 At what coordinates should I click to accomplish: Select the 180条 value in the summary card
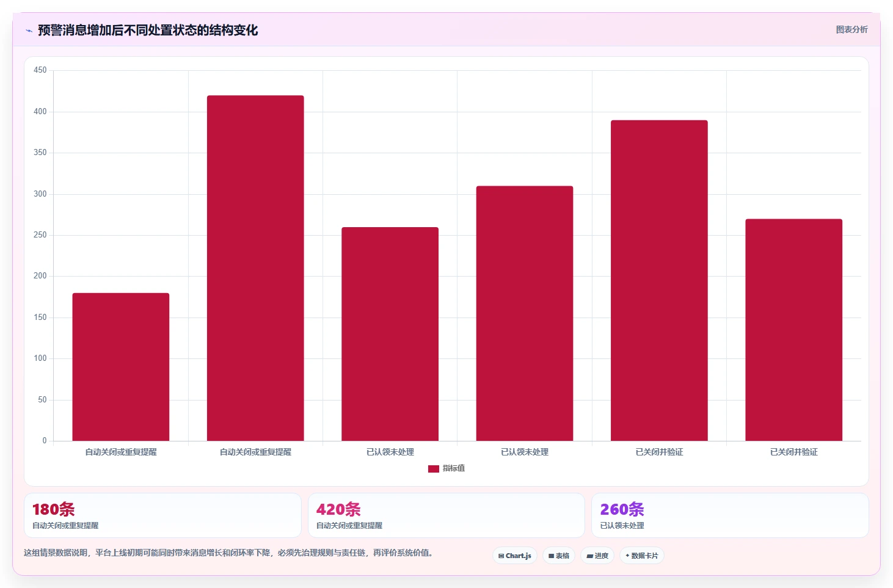(x=54, y=509)
